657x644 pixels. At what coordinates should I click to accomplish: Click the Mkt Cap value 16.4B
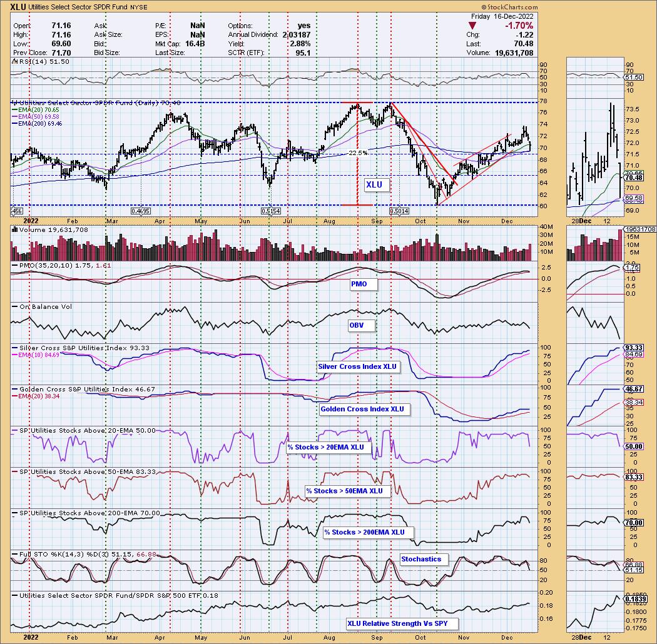tap(195, 44)
